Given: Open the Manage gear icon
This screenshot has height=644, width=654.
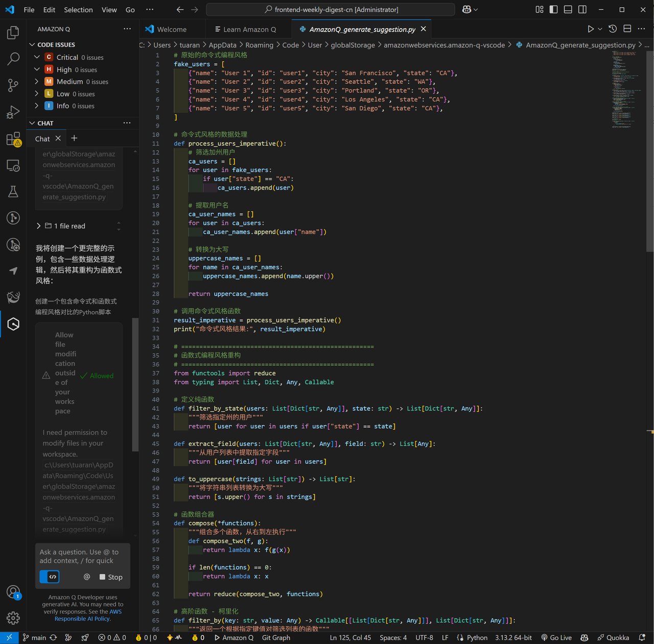Looking at the screenshot, I should click(13, 618).
